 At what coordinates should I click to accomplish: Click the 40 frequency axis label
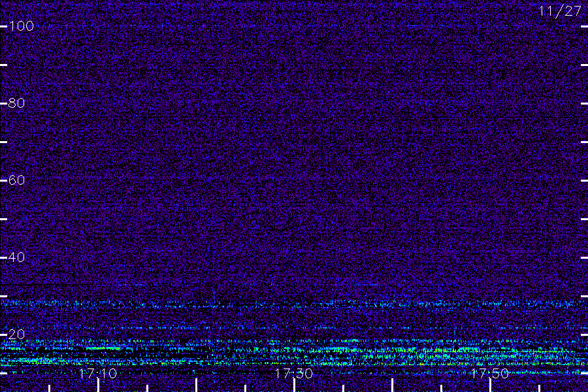coord(16,257)
